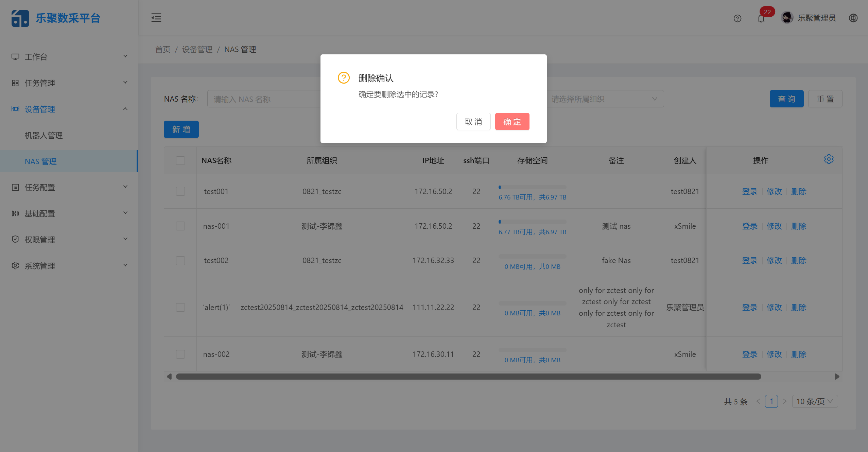Open the 请选择所属组织 dropdown
This screenshot has height=452, width=868.
pos(605,99)
